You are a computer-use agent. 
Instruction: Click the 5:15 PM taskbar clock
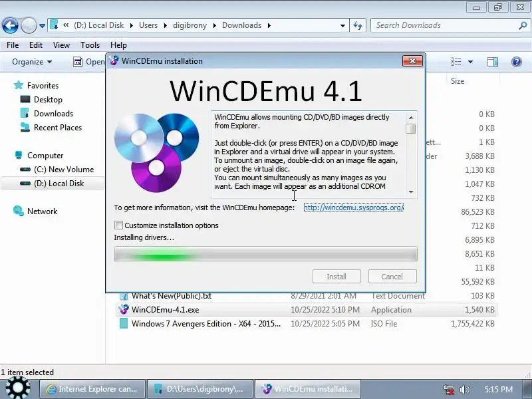coord(498,389)
